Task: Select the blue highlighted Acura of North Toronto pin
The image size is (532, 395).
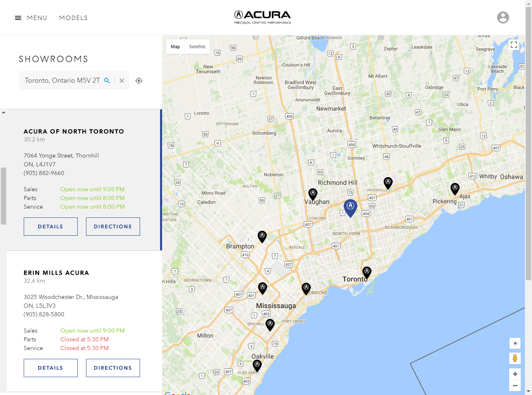Action: point(350,208)
